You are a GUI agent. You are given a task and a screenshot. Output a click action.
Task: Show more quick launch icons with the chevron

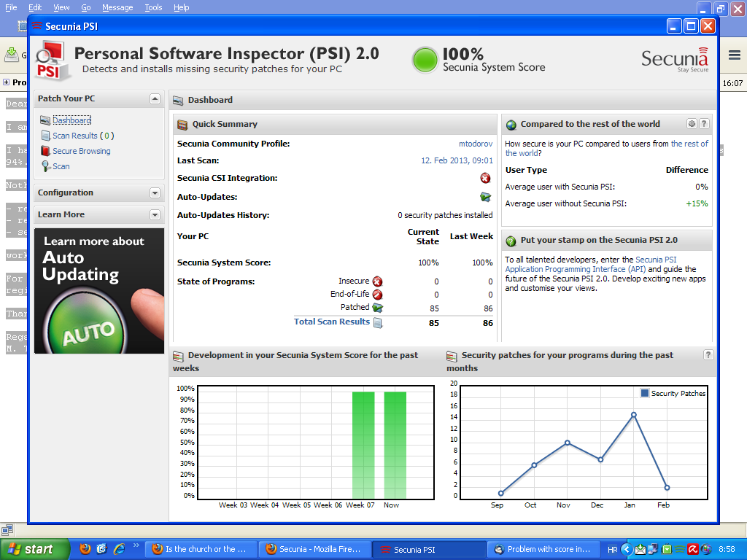click(136, 545)
